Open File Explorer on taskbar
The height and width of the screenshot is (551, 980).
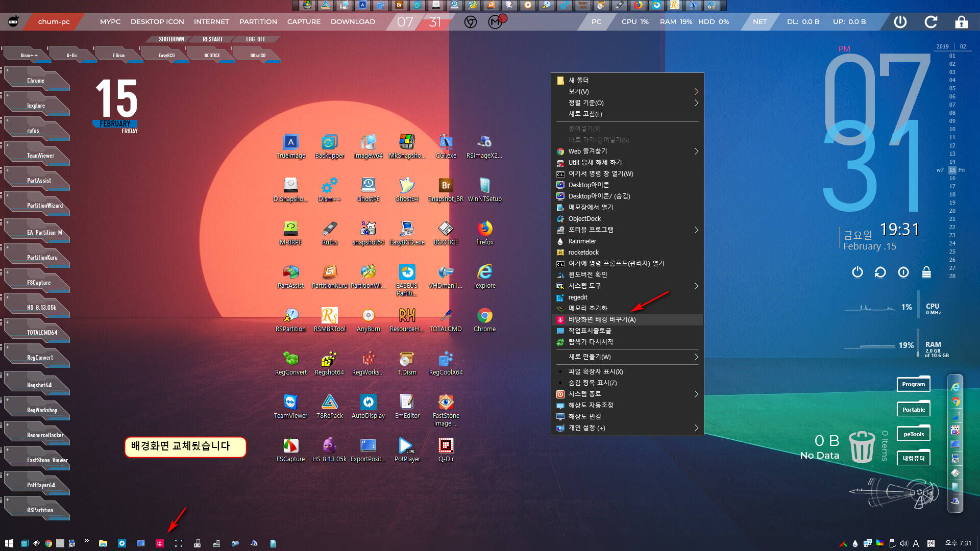click(x=103, y=543)
